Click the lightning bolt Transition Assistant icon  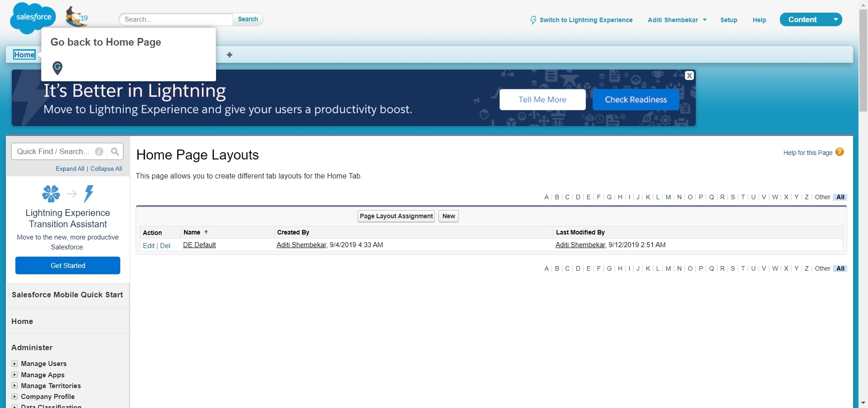[89, 193]
